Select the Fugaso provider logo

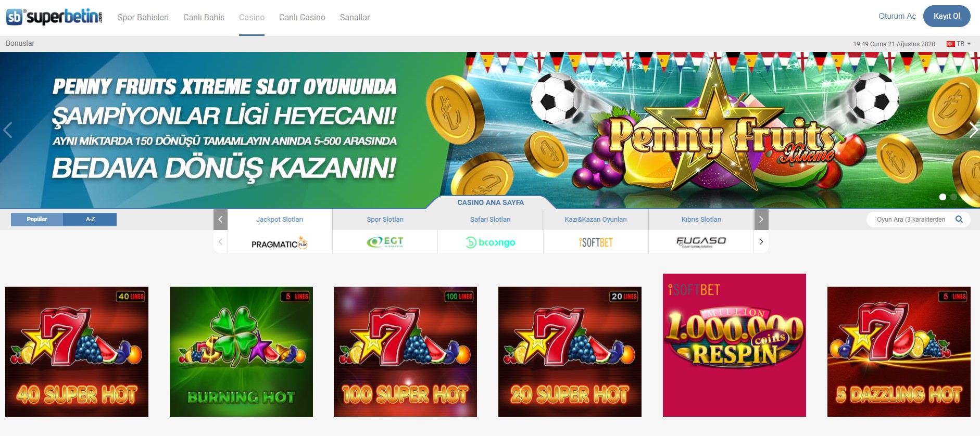point(701,242)
